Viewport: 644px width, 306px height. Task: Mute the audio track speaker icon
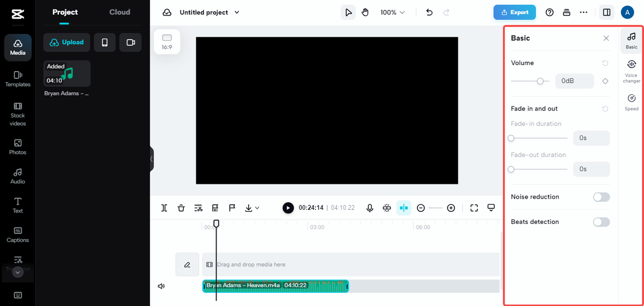point(161,286)
